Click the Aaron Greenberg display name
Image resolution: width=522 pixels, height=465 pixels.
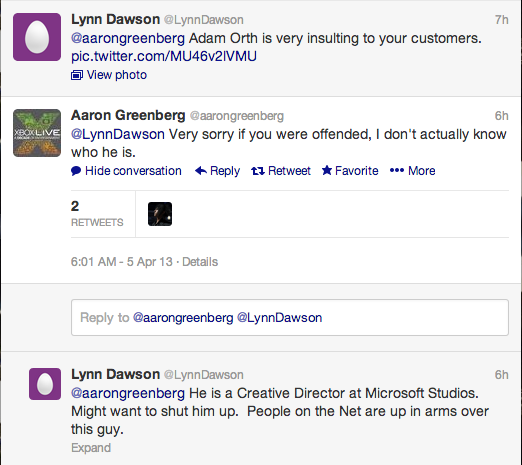click(128, 116)
